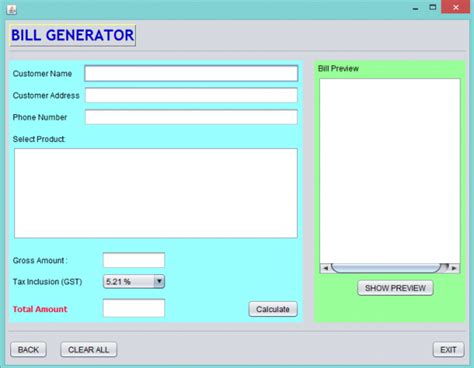Click the EXIT button
This screenshot has width=474, height=368.
[x=448, y=350]
